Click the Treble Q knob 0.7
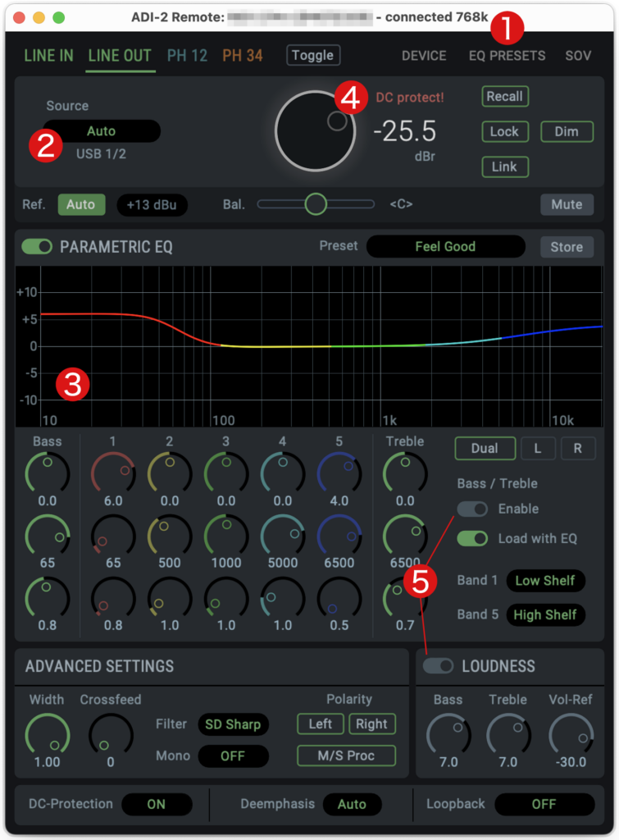 405,598
